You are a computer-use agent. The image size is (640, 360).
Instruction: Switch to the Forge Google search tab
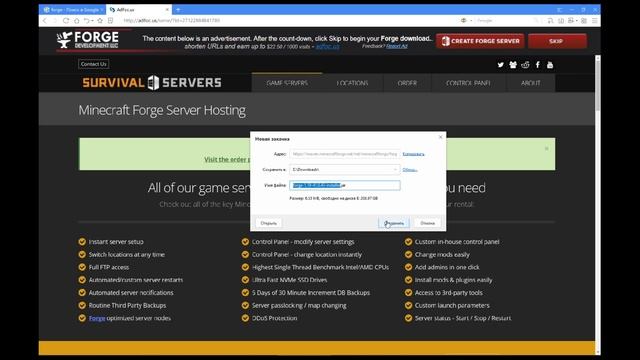click(x=73, y=9)
